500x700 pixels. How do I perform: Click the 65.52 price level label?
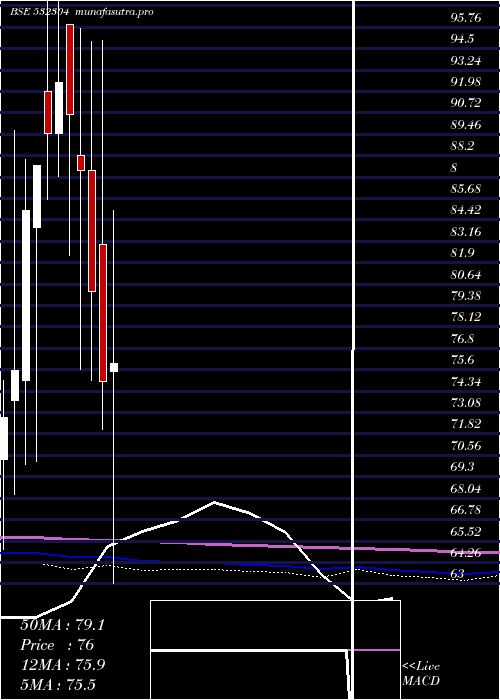coord(466,532)
